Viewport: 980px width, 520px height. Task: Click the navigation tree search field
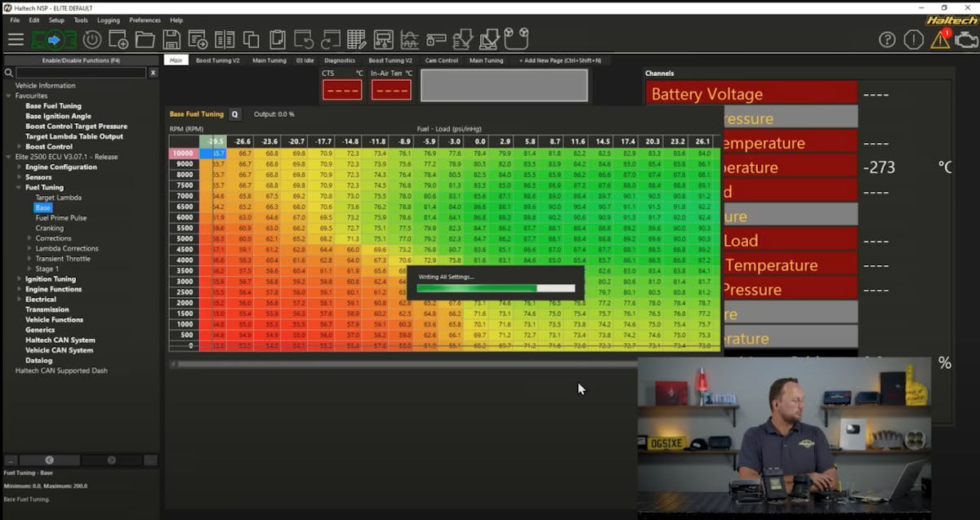[80, 73]
